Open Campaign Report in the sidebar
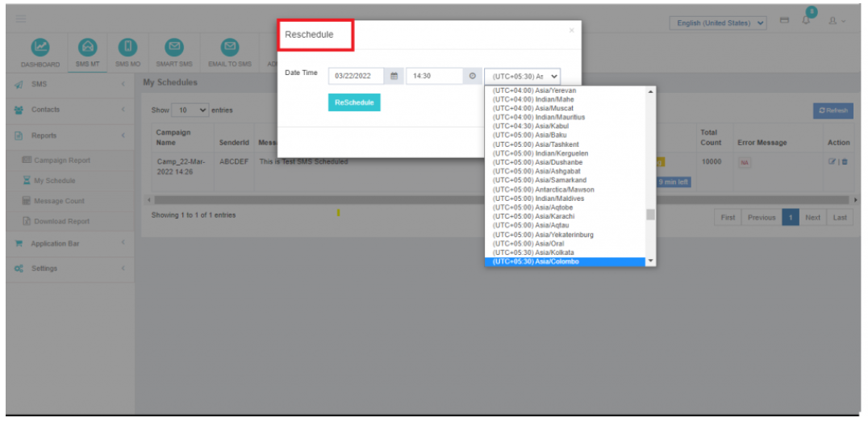The image size is (868, 422). tap(61, 161)
